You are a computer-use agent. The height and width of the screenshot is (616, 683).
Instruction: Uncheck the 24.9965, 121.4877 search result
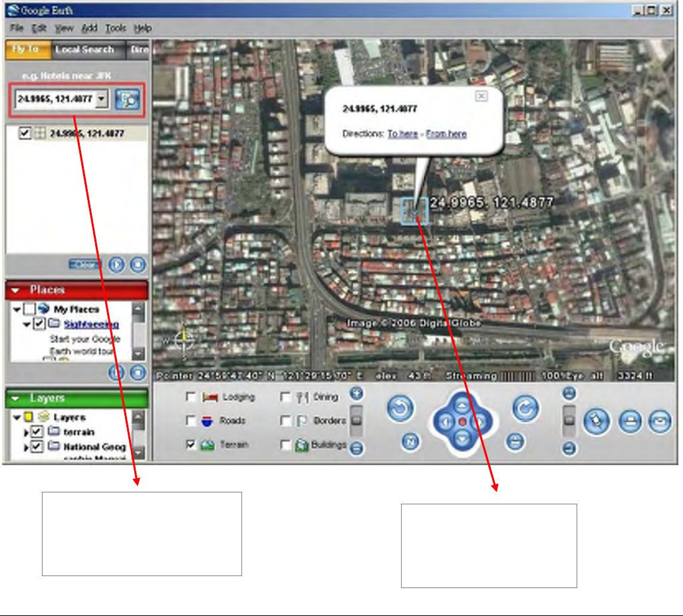tap(25, 133)
